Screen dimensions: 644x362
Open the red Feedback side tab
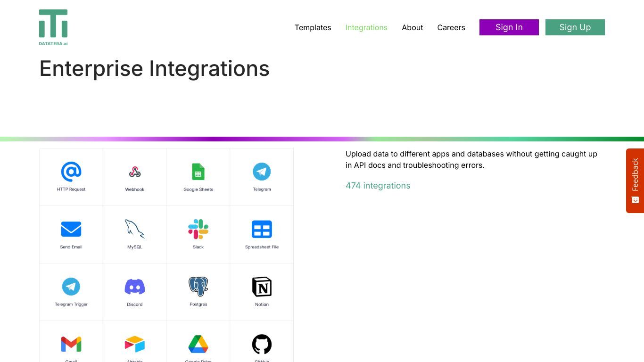[x=635, y=181]
